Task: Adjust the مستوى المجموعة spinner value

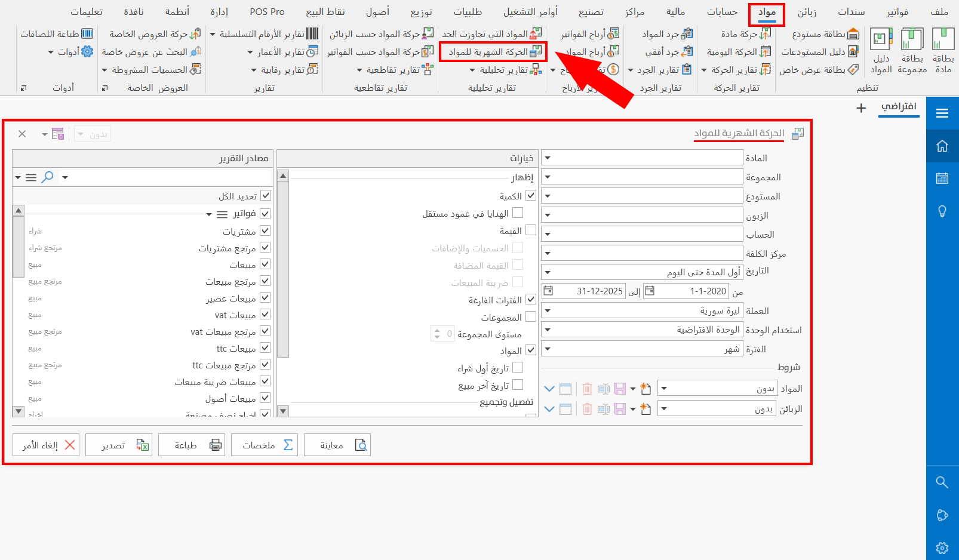Action: [442, 334]
